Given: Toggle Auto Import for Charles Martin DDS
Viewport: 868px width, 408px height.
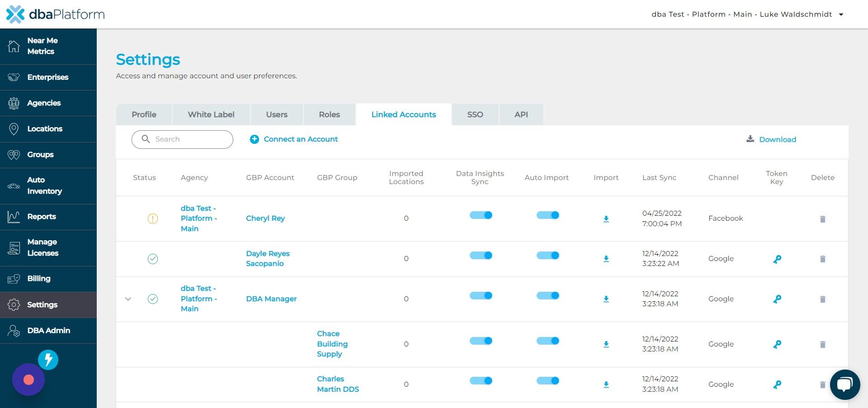Looking at the screenshot, I should tap(547, 380).
